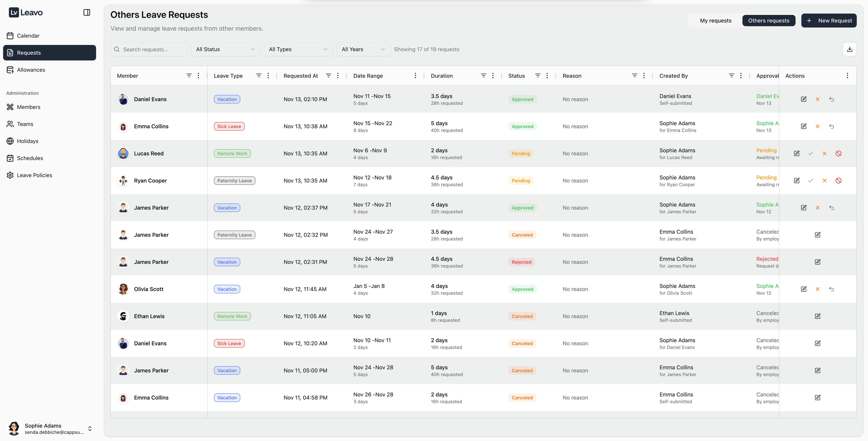Edit Ethan Lewis' canceled request
868x441 pixels.
coord(818,316)
